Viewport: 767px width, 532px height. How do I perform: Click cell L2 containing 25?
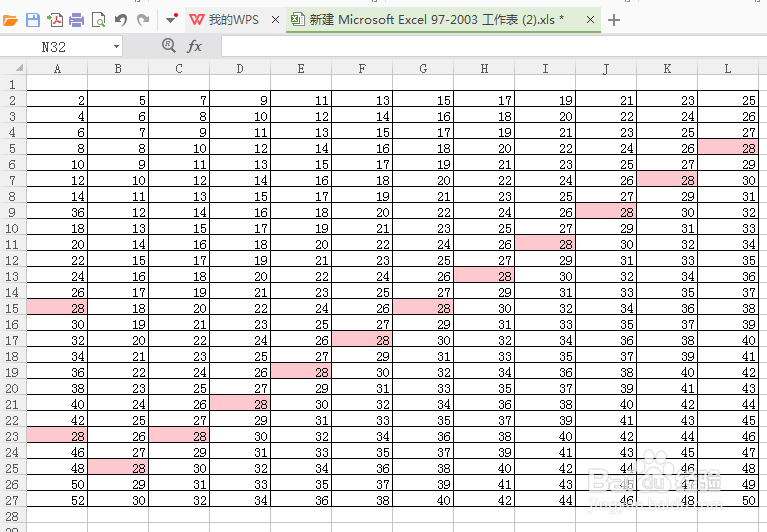pyautogui.click(x=728, y=100)
